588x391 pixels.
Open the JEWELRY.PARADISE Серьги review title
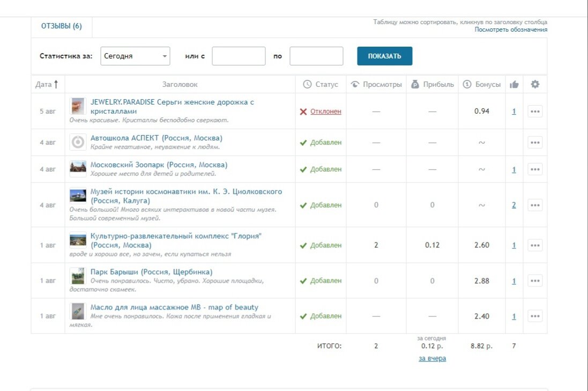click(x=172, y=107)
